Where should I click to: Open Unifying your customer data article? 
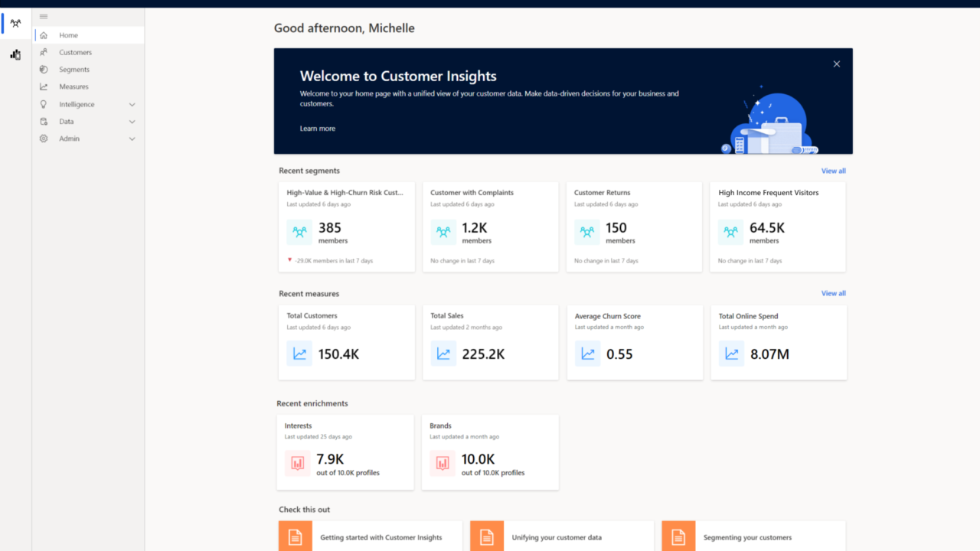point(557,537)
